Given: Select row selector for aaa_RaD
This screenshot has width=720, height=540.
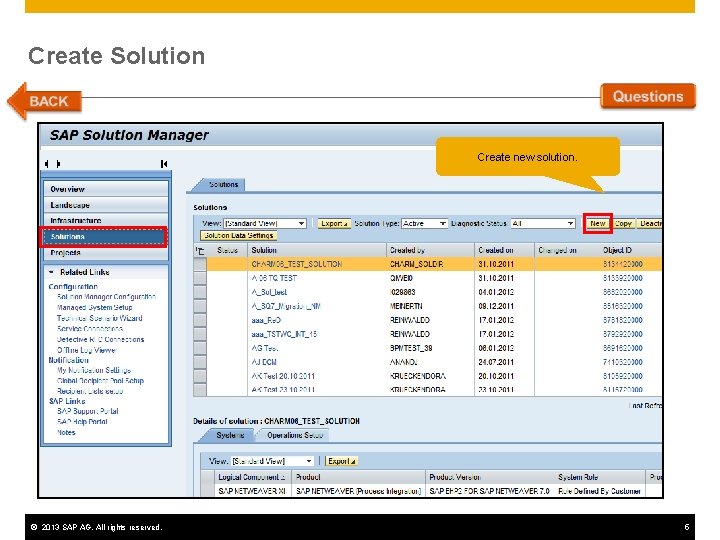Looking at the screenshot, I should click(x=200, y=320).
